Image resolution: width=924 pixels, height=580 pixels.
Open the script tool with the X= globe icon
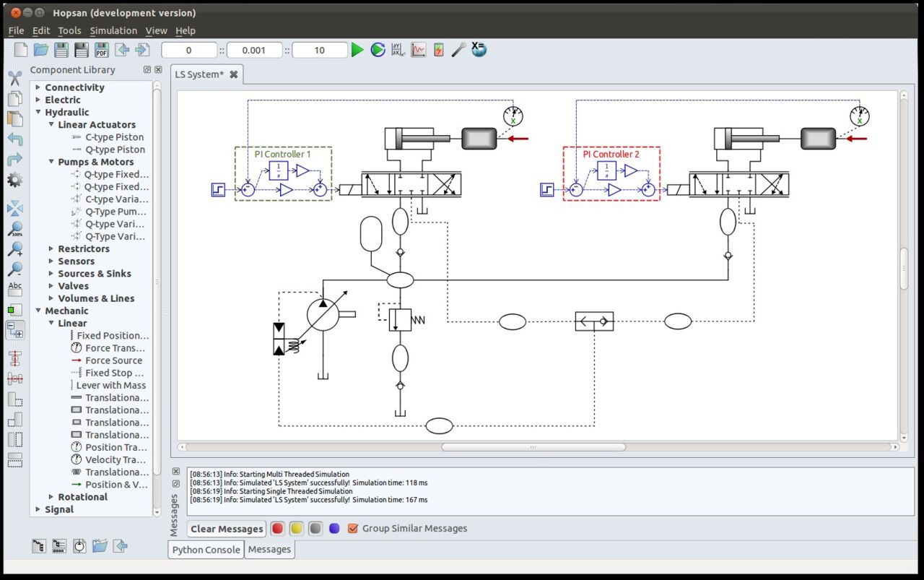[x=478, y=50]
